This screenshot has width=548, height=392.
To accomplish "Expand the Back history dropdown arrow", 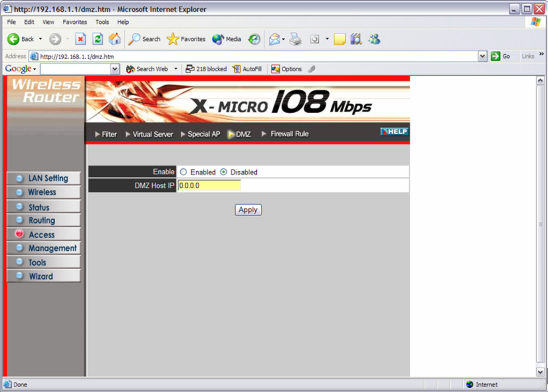I will click(x=41, y=39).
